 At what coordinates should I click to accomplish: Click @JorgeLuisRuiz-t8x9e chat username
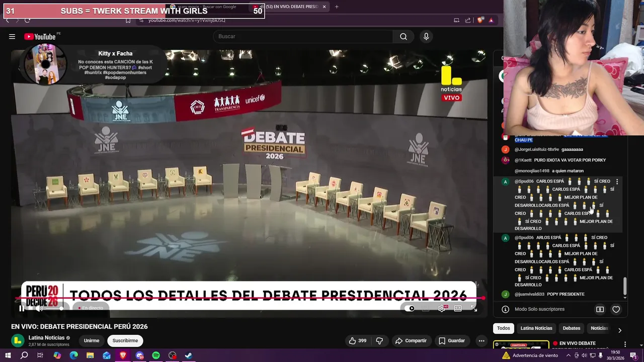pyautogui.click(x=537, y=149)
